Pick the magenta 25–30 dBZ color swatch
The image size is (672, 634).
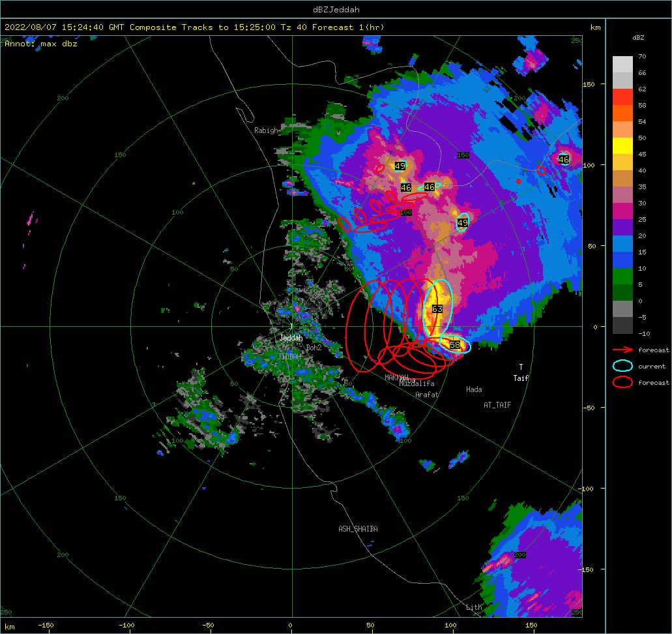tap(622, 211)
